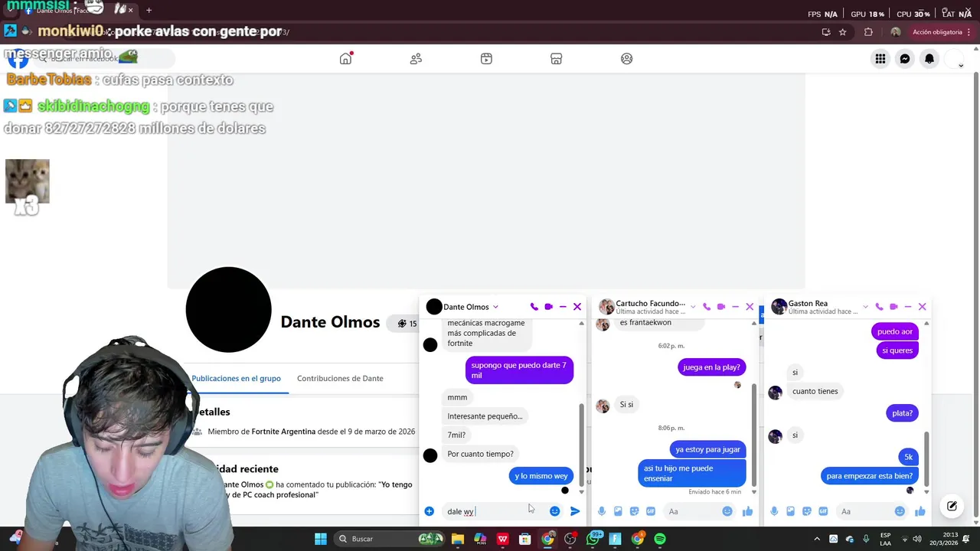The image size is (980, 551).
Task: Open Facebook Home feed icon
Action: click(346, 59)
